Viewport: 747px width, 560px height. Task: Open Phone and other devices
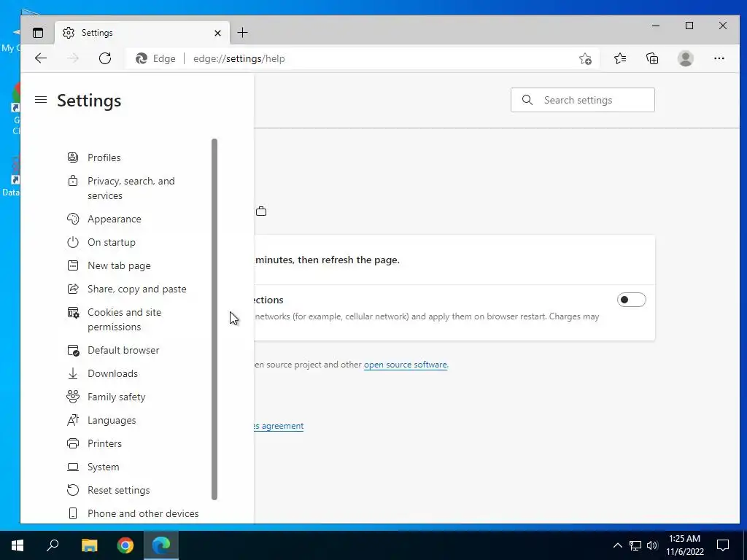pos(143,513)
